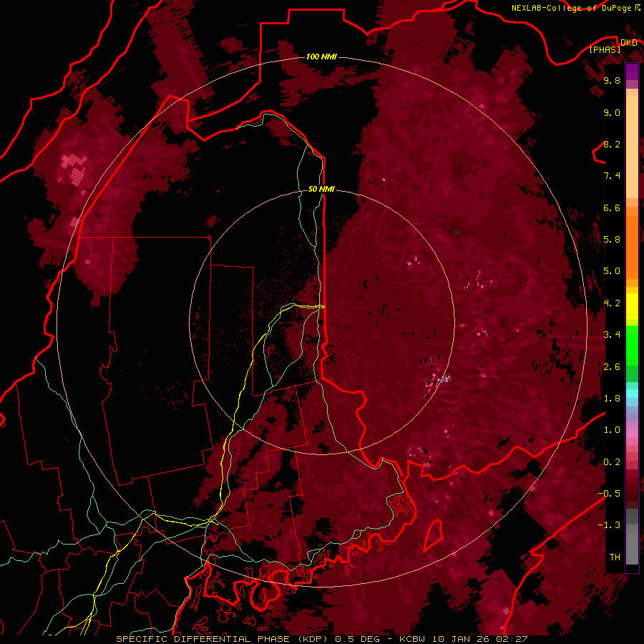Click the 1.8 scale label

pos(612,399)
